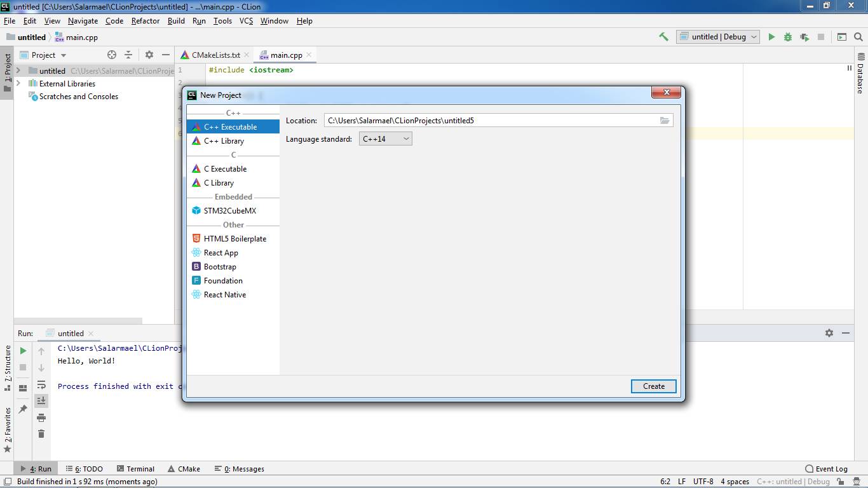Click the status bar tool windows toggle icon
868x488 pixels.
[7, 482]
